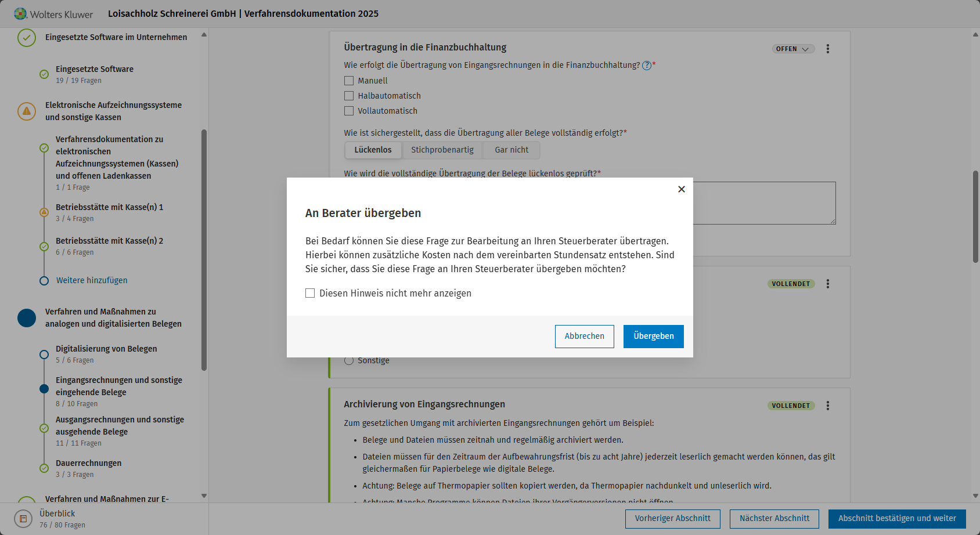
Task: Click status icon for Betriebsstätte mit Kasse(n) 1
Action: pyautogui.click(x=44, y=212)
